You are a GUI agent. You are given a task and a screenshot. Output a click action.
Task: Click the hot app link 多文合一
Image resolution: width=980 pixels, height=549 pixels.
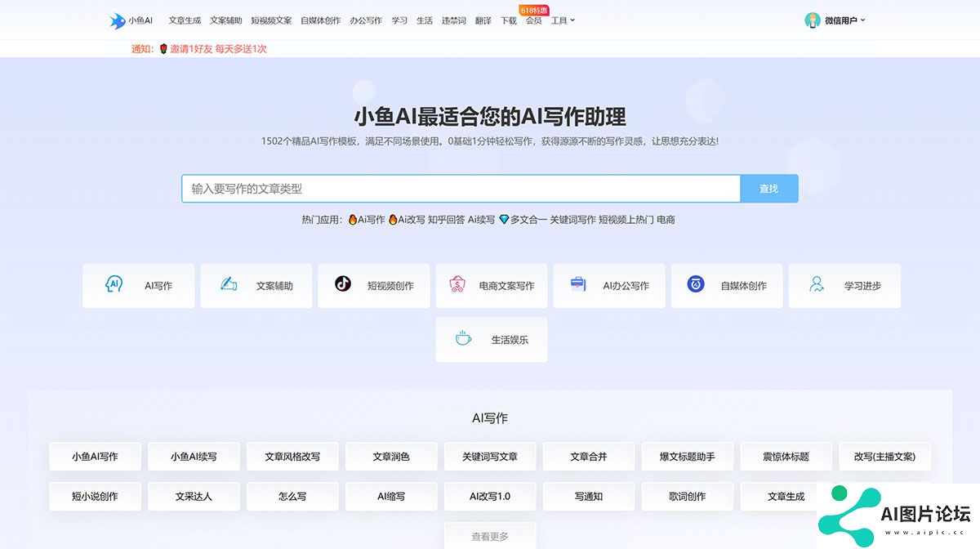[523, 220]
